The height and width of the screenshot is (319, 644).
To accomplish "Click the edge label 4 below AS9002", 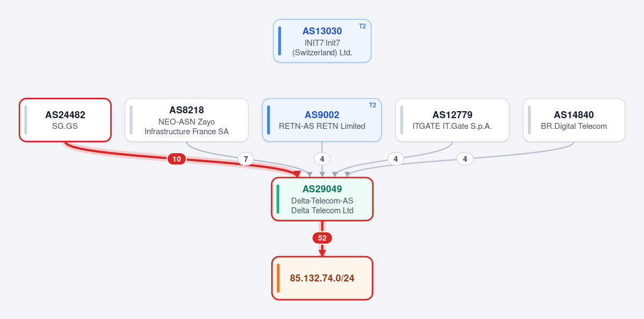I will [x=322, y=159].
